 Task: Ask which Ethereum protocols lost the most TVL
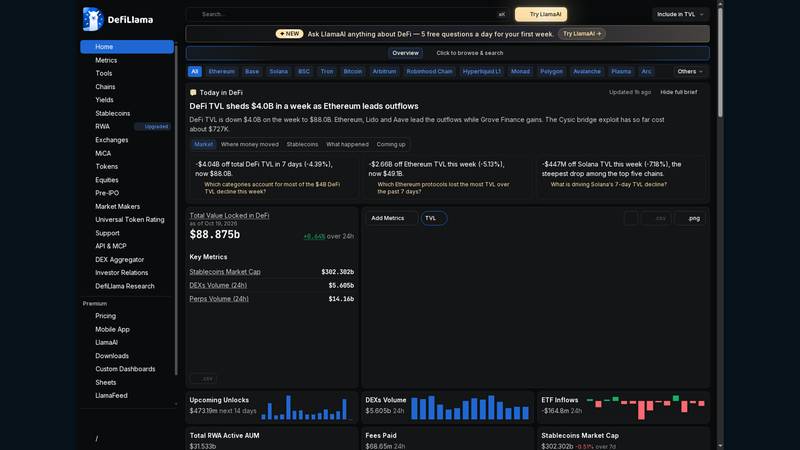point(443,188)
